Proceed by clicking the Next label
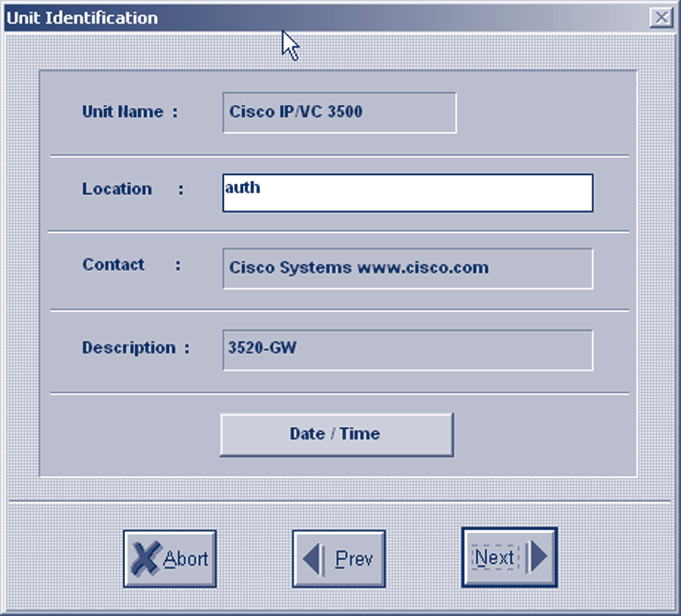The image size is (681, 616). click(494, 557)
